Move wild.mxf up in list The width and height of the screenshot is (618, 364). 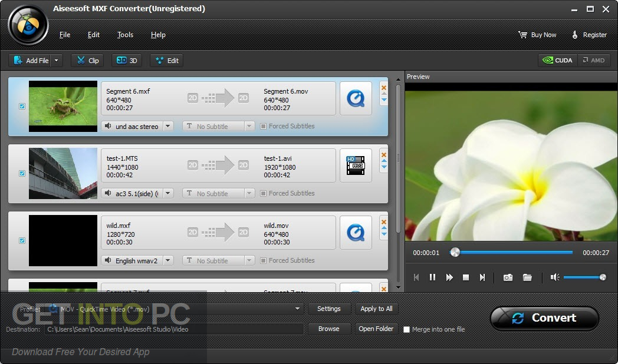point(383,229)
